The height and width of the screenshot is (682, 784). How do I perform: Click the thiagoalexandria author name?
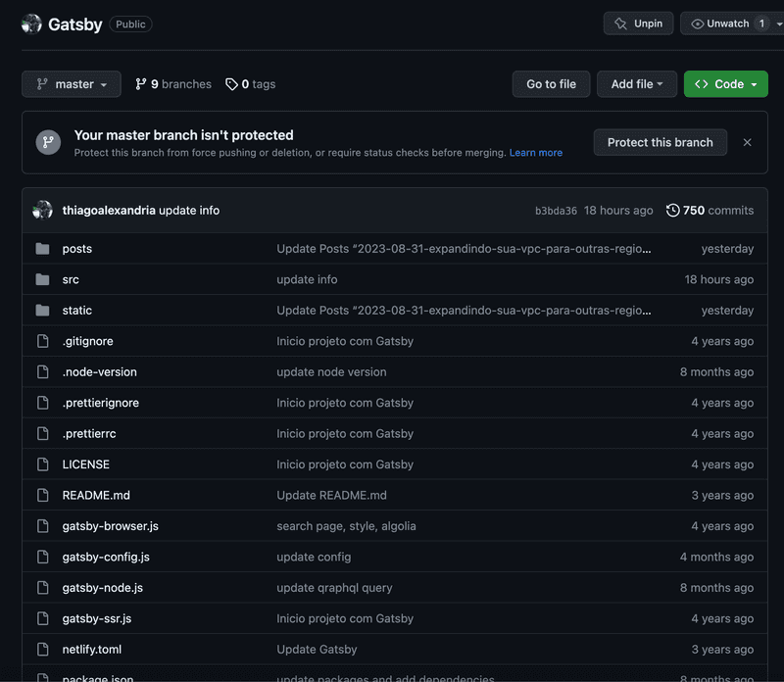(x=109, y=210)
